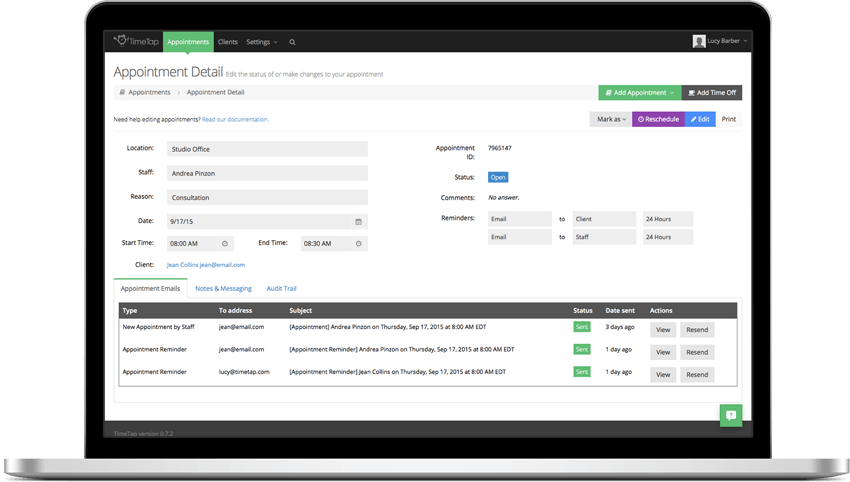Click the Appointments breadcrumb book icon
850x482 pixels.
point(123,93)
